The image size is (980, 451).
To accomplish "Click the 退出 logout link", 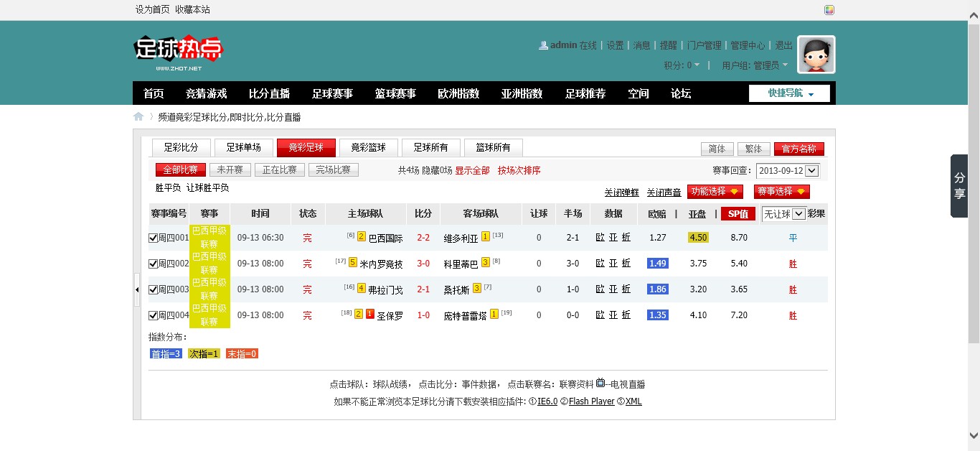I will point(784,45).
